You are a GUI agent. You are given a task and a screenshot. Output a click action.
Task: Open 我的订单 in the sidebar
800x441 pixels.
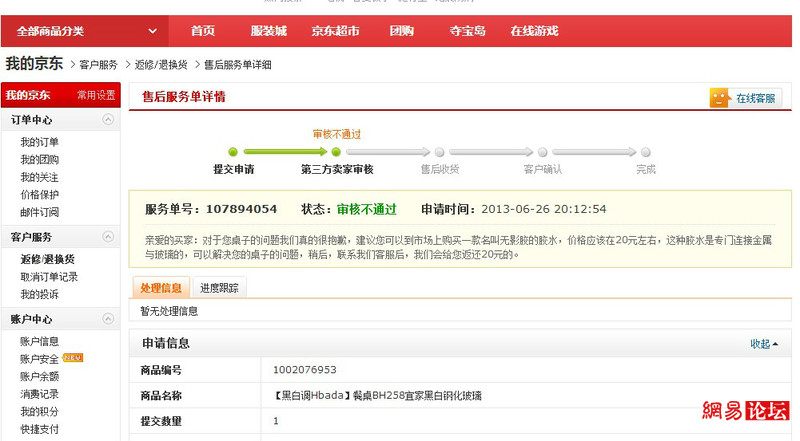click(x=39, y=142)
